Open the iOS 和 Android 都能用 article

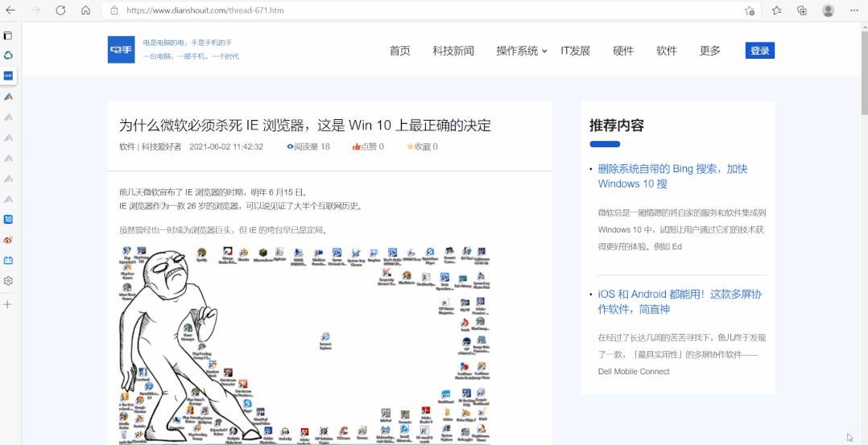680,302
